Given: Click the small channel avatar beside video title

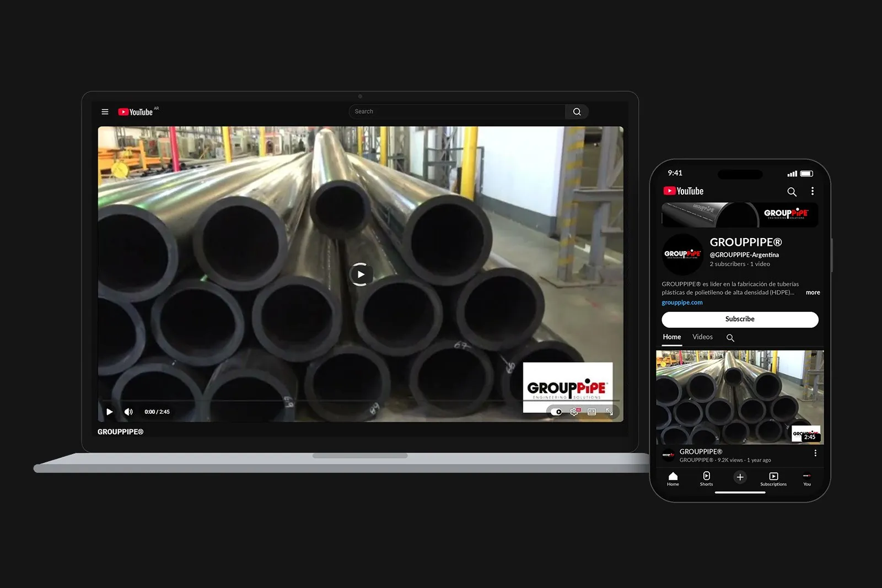Looking at the screenshot, I should click(x=668, y=455).
